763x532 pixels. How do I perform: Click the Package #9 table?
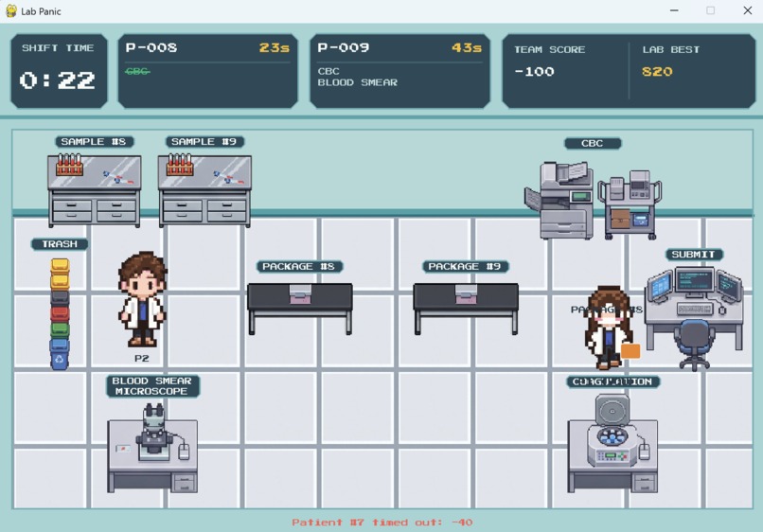[x=466, y=309]
